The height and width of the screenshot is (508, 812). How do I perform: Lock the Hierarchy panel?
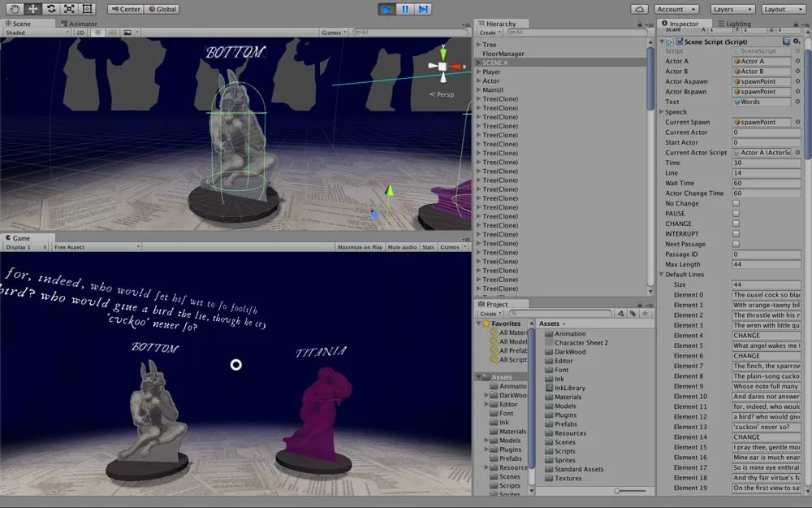point(640,24)
